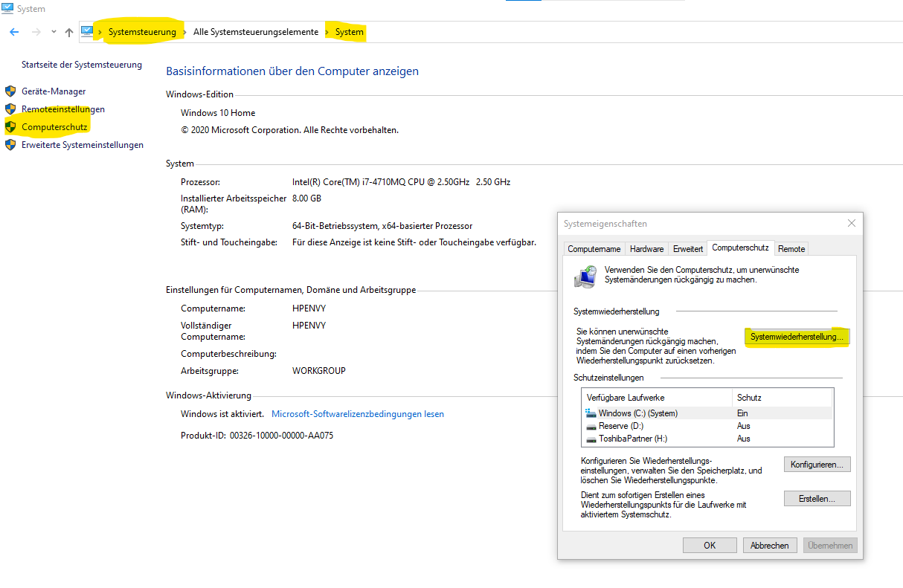Open Alle Systemsteuerungselemente breadcrumb
Image resolution: width=903 pixels, height=588 pixels.
(x=256, y=32)
